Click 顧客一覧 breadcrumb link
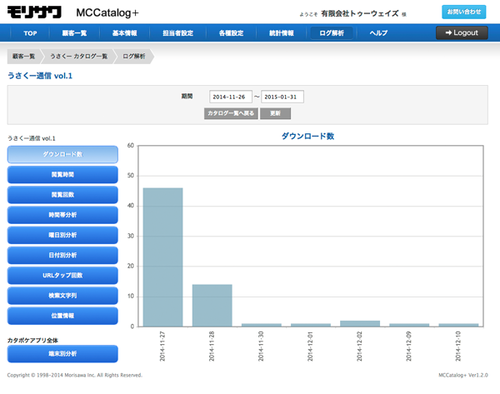This screenshot has height=394, width=500. click(23, 56)
